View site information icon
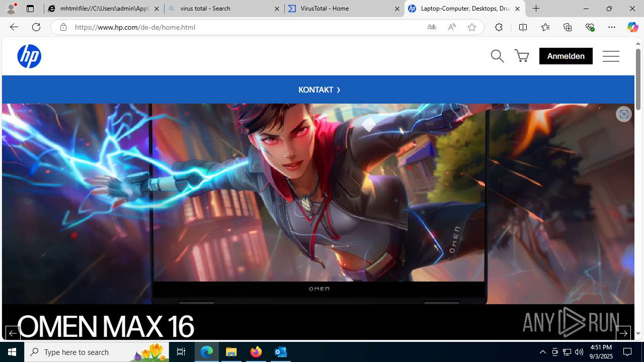The width and height of the screenshot is (644, 362). coord(63,27)
